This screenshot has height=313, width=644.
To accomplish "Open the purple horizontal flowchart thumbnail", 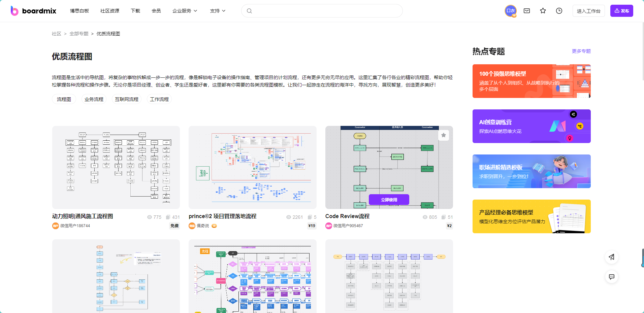I will point(389,276).
